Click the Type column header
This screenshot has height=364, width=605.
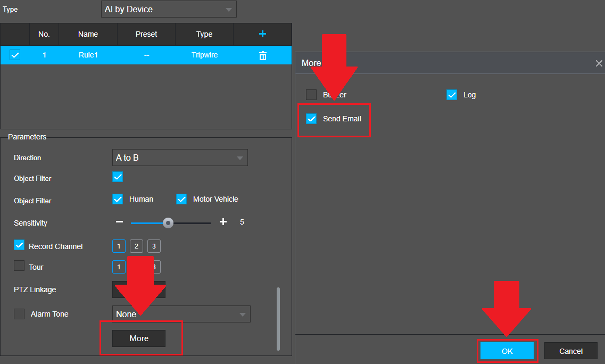pos(204,34)
